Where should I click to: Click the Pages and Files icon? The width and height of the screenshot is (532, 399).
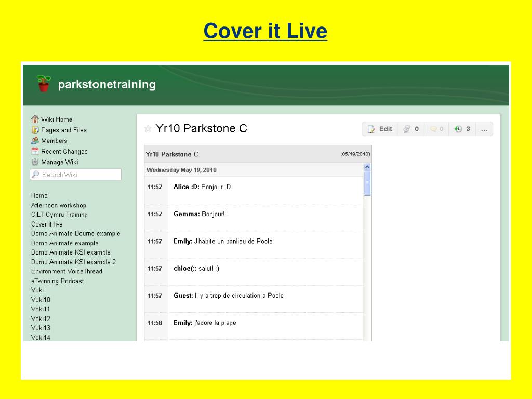point(35,130)
